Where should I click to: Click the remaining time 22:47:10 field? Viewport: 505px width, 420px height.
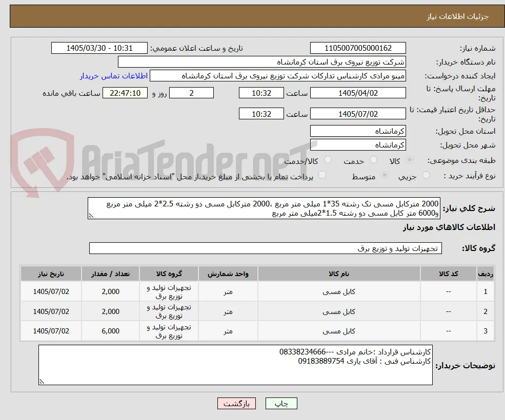pos(125,93)
